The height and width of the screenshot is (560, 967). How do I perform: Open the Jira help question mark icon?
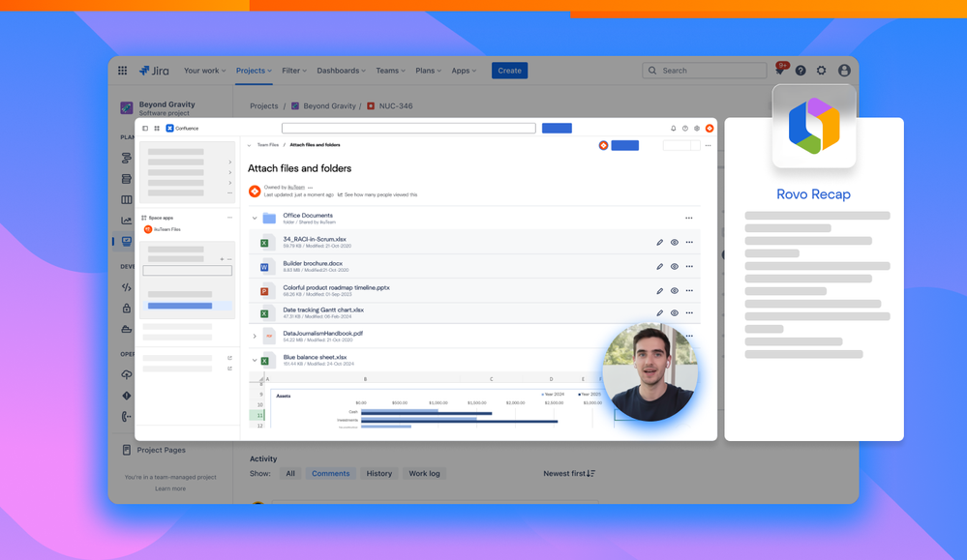tap(801, 71)
